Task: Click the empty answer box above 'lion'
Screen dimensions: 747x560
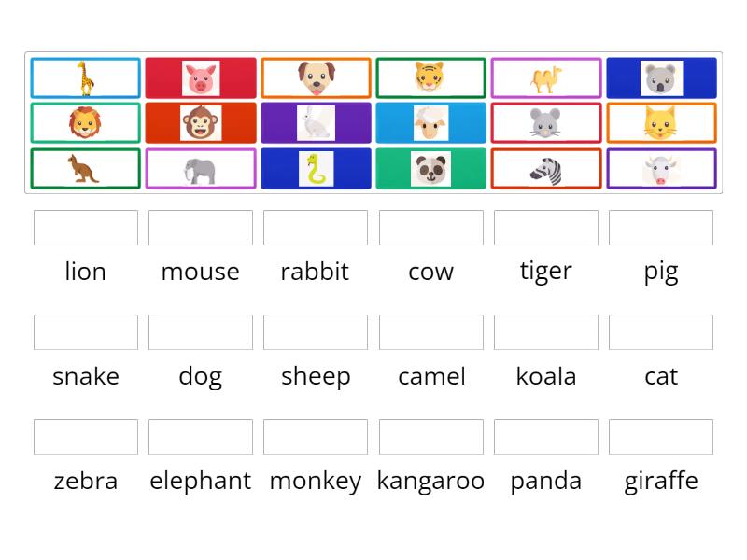Action: 85,227
